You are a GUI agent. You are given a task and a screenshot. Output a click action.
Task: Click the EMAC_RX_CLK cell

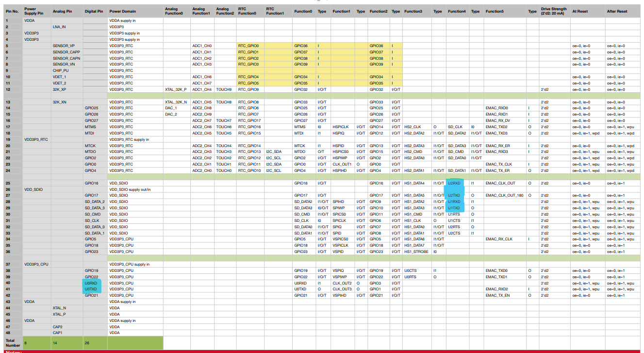pos(505,239)
